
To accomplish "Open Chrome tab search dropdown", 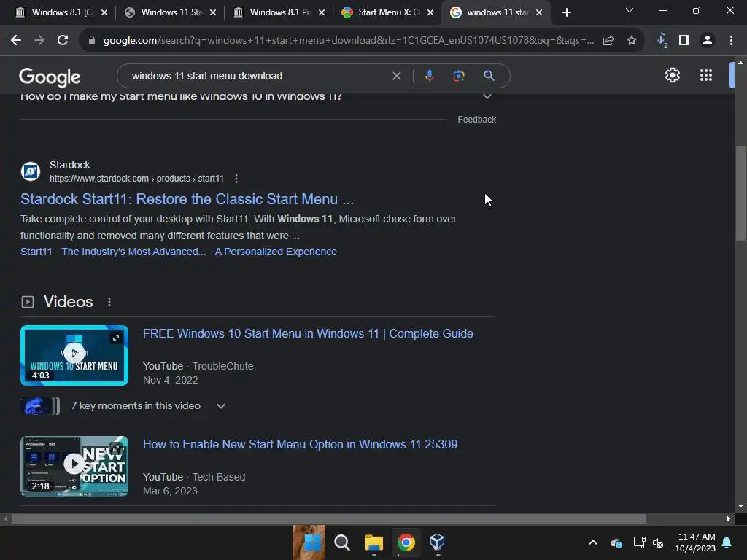I will (629, 10).
